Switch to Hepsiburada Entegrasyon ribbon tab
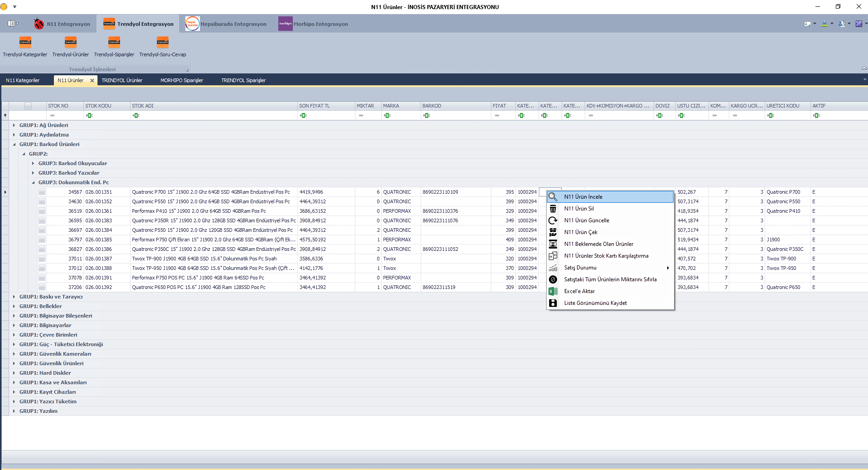The height and width of the screenshot is (470, 868). [226, 24]
